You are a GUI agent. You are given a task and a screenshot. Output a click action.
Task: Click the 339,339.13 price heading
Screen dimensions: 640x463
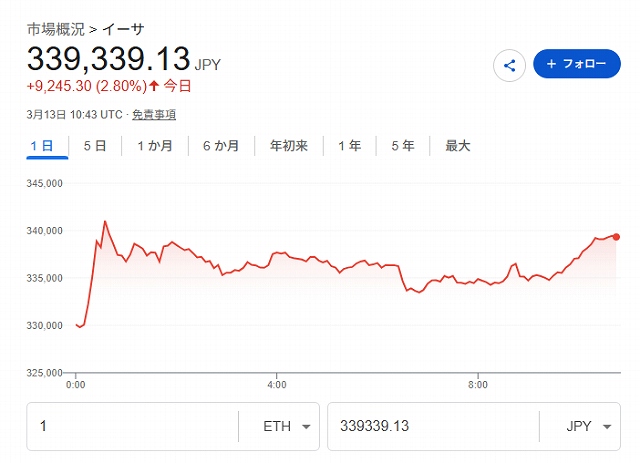click(108, 58)
